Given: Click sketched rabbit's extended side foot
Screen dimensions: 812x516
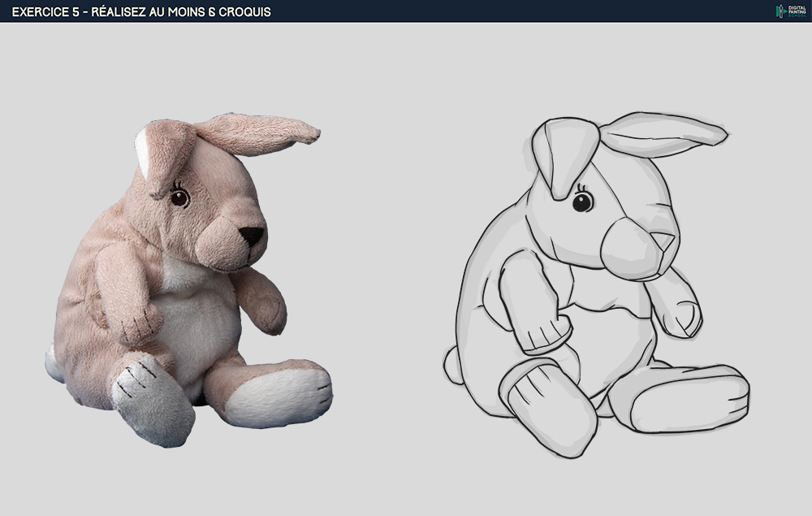Looking at the screenshot, I should point(690,400).
